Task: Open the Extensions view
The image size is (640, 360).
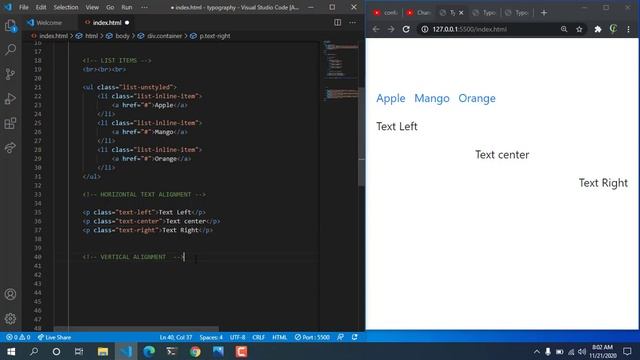Action: pos(10,123)
